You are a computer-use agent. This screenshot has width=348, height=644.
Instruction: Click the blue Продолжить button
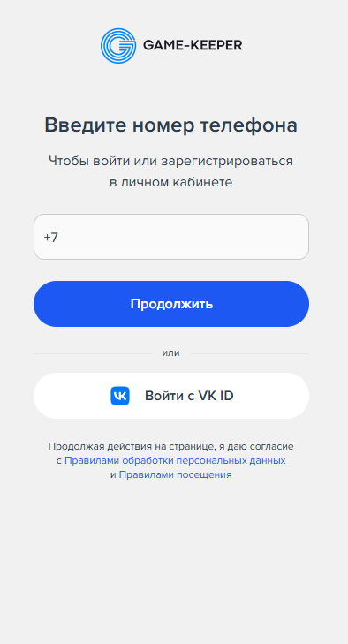pos(171,304)
